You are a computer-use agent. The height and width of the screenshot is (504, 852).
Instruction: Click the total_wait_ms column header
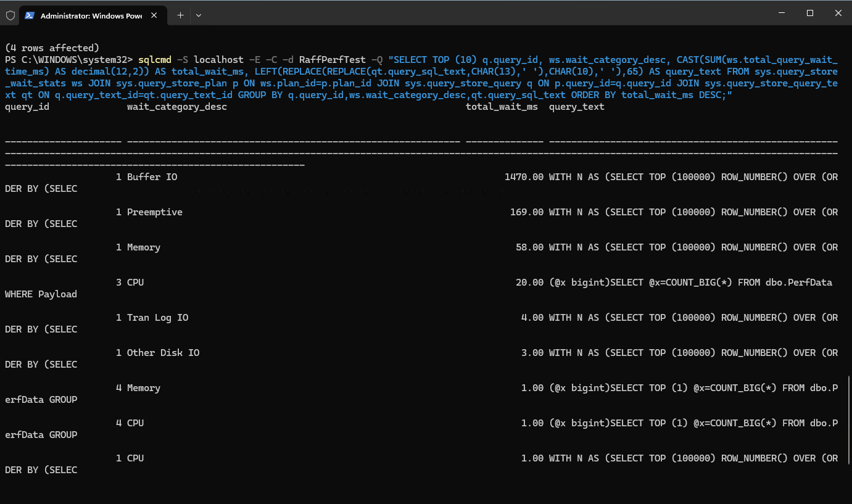coord(502,107)
